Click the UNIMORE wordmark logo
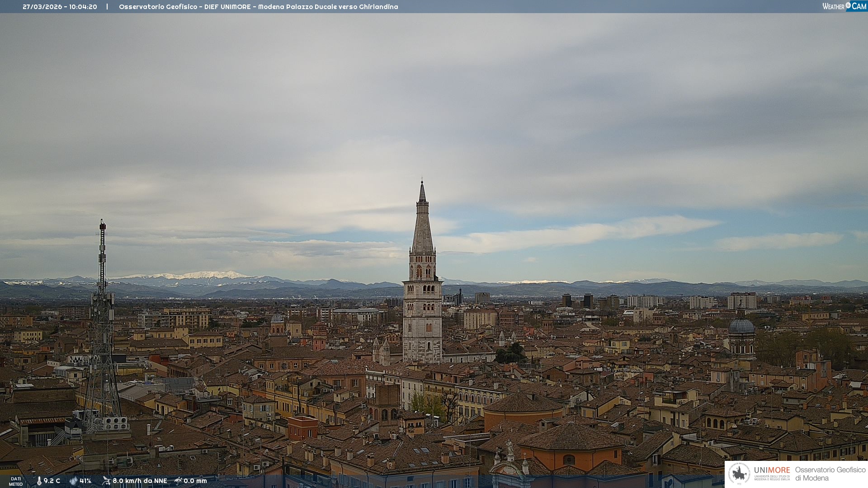 pyautogui.click(x=772, y=470)
